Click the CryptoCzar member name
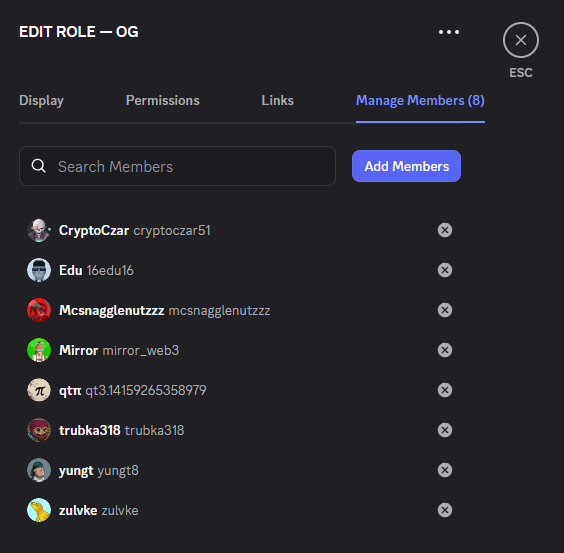 point(94,231)
